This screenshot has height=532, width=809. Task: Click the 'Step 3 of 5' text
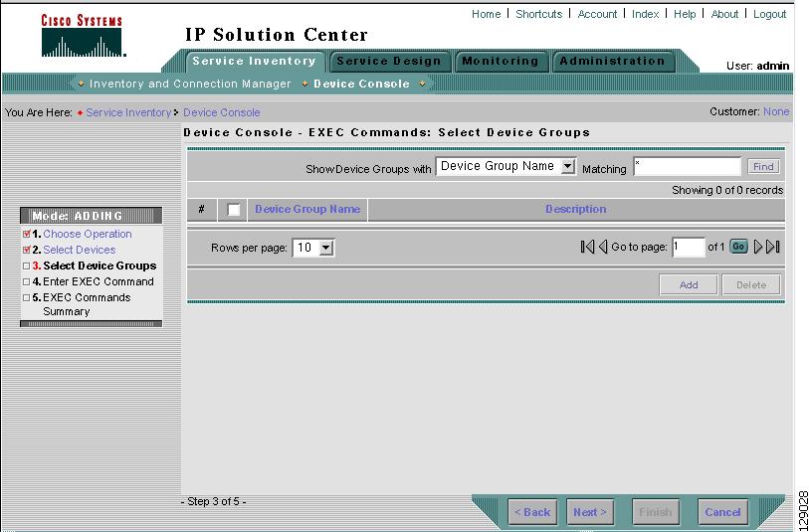[214, 501]
